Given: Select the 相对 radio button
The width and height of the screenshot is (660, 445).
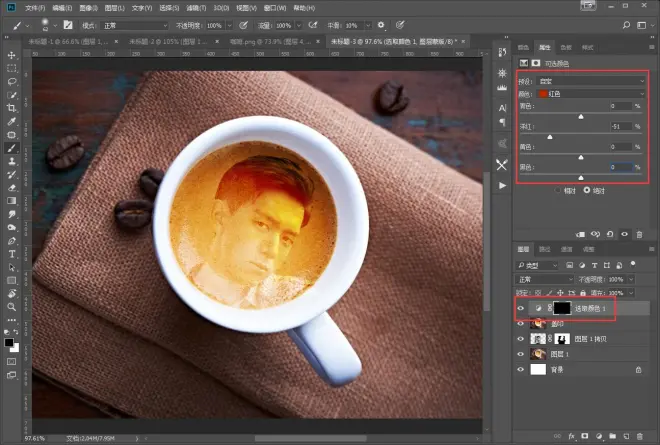Looking at the screenshot, I should point(558,191).
